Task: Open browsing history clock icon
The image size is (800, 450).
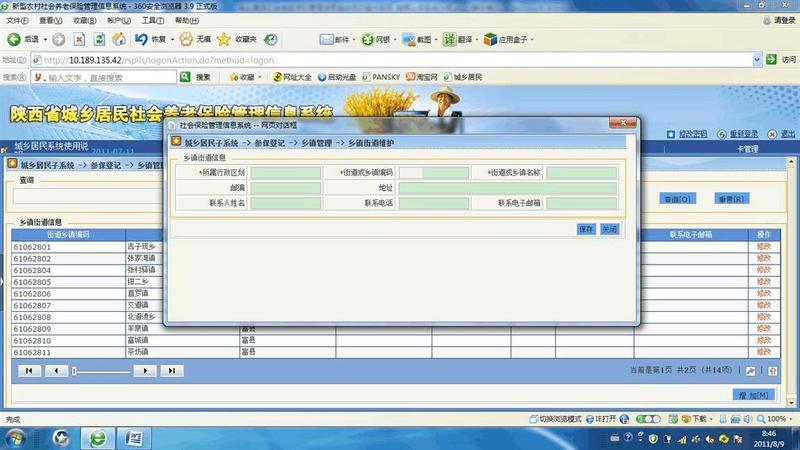Action: click(271, 39)
